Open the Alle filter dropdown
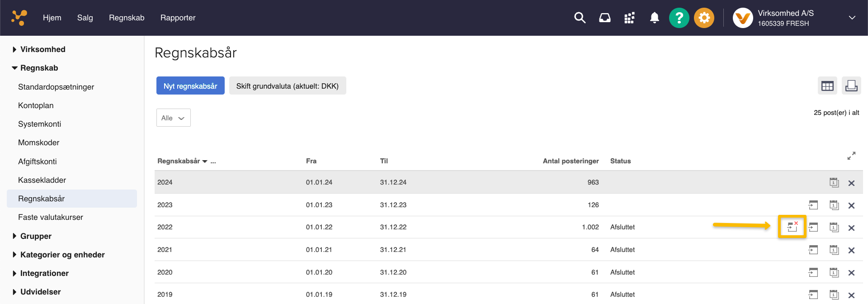 click(x=173, y=118)
